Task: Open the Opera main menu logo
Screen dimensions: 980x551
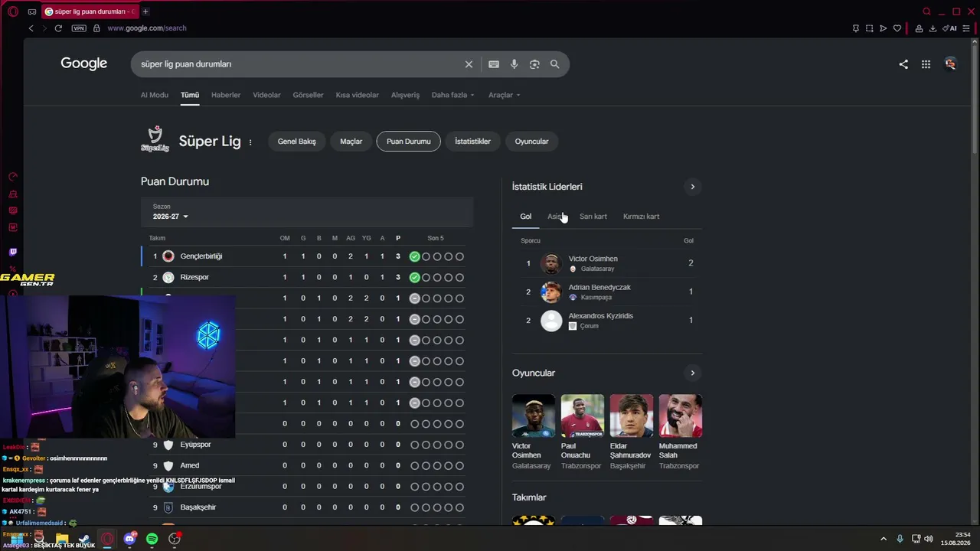Action: click(13, 11)
